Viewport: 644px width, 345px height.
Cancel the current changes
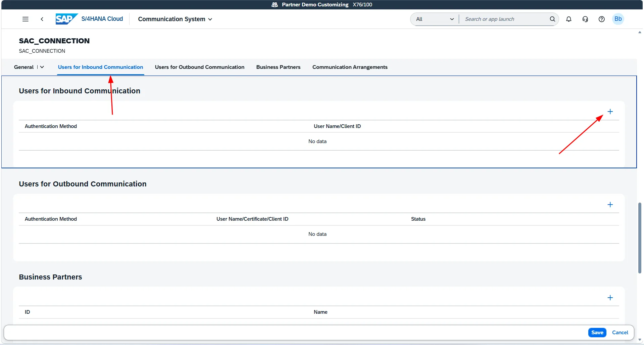pyautogui.click(x=620, y=333)
